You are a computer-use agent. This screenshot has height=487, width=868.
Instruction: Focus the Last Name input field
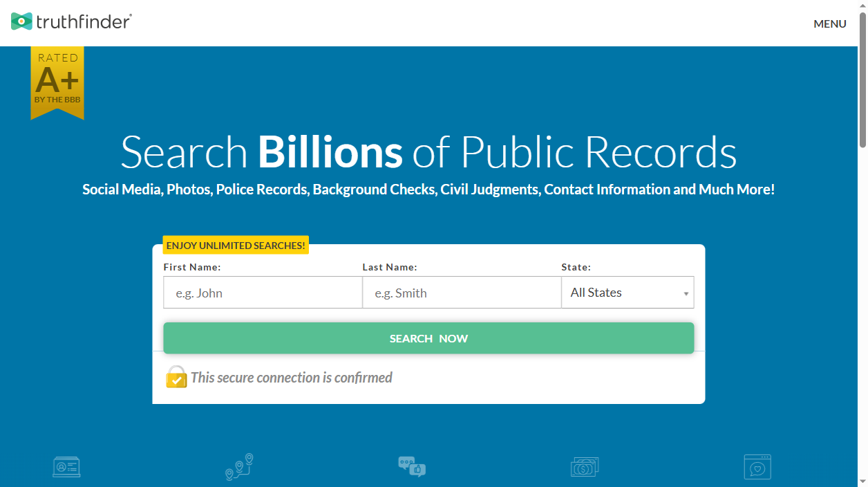(462, 293)
